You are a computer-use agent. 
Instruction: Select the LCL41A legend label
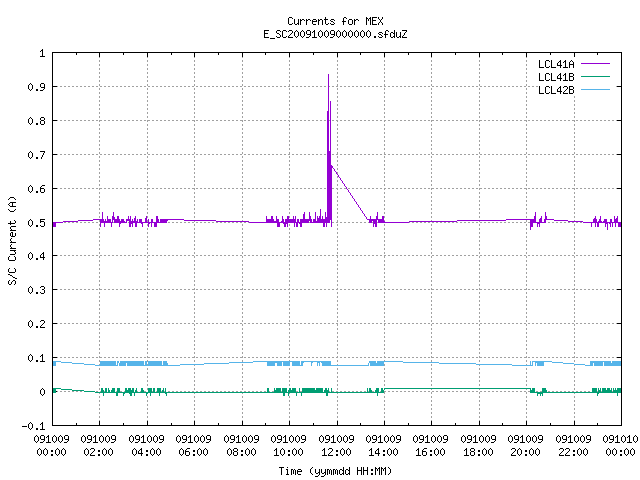[x=556, y=64]
